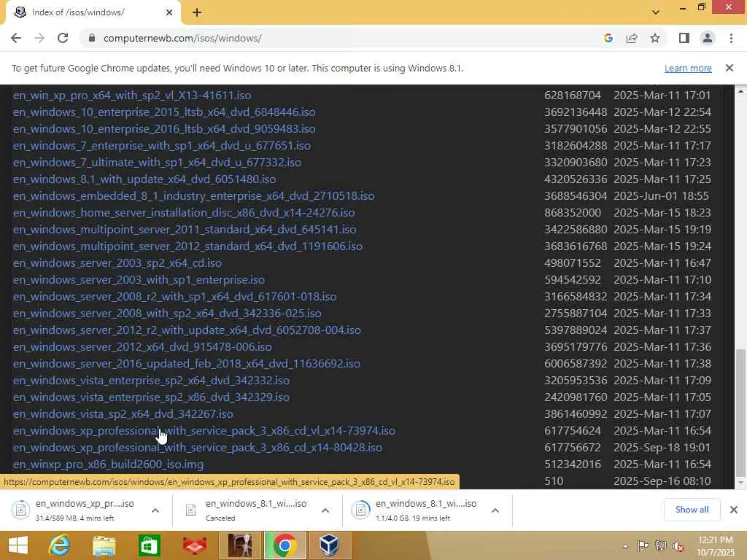
Task: Open the tab search dropdown arrow
Action: click(656, 12)
